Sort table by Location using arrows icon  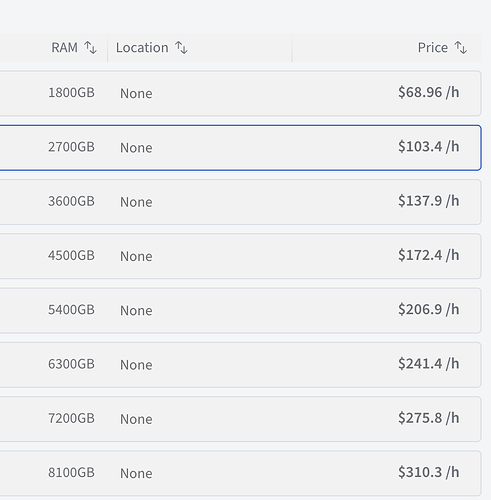tap(181, 47)
